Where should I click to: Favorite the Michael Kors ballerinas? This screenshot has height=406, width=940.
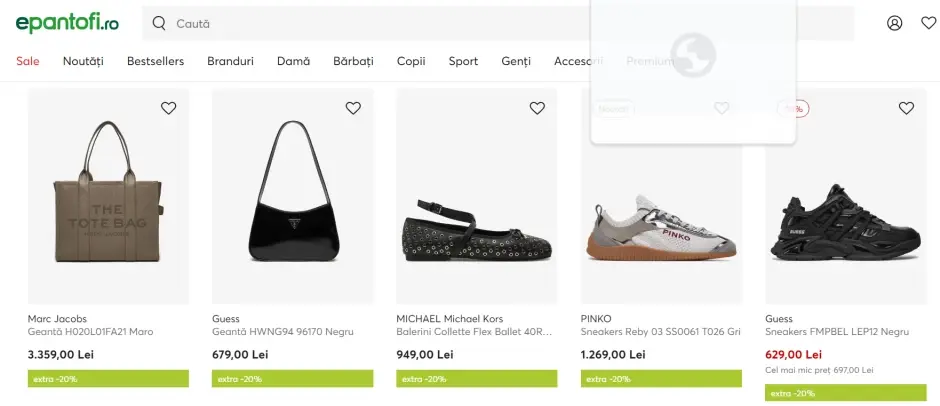(537, 108)
